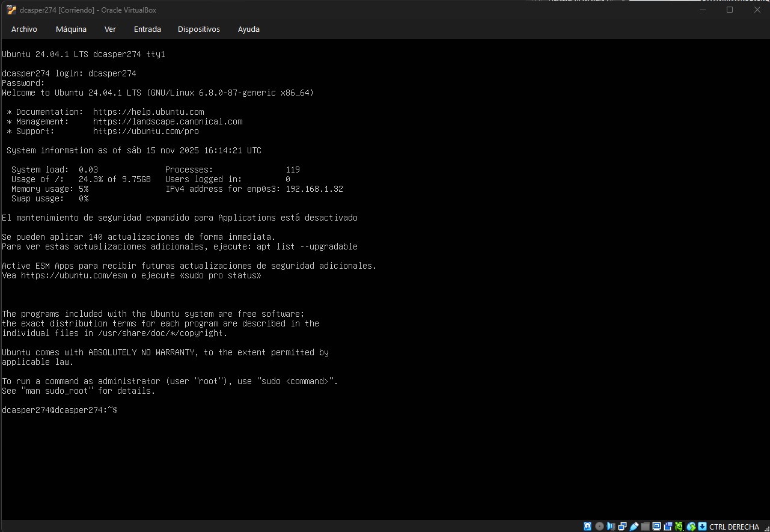Click the USB devices status icon
Screen dimensions: 770x532
634,527
